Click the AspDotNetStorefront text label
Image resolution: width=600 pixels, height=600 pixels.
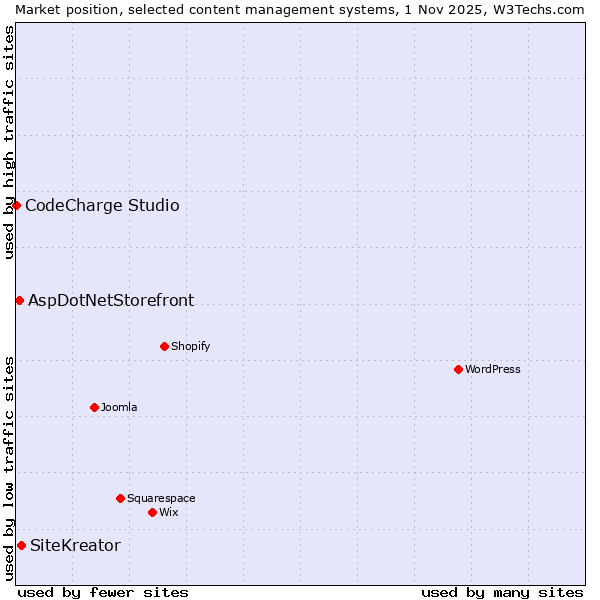(111, 301)
